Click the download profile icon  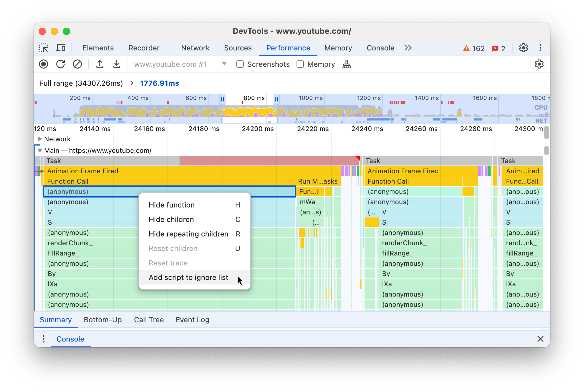(115, 64)
